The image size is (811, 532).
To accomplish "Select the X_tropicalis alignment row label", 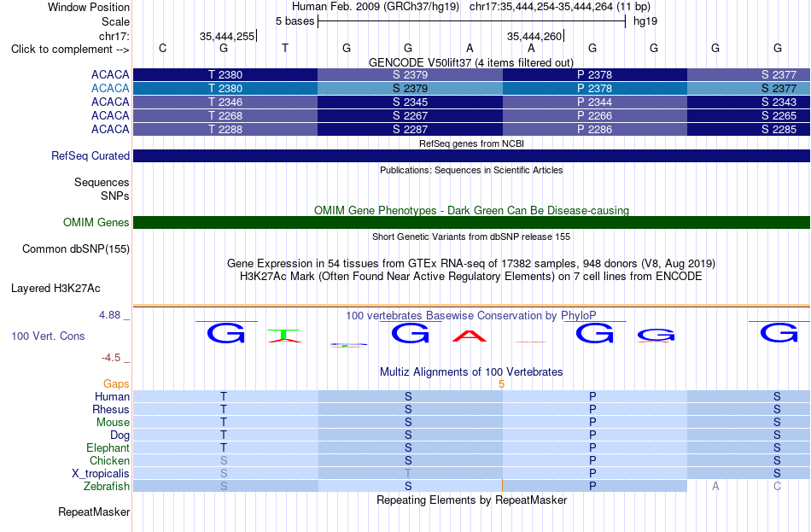I will click(101, 474).
